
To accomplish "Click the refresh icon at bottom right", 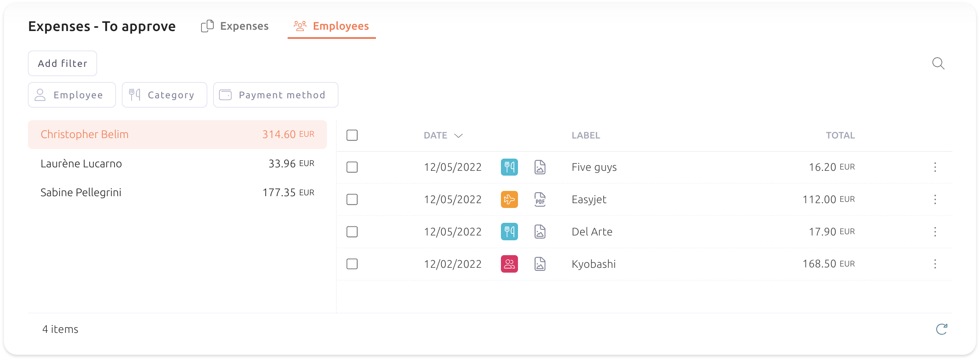I will [942, 329].
